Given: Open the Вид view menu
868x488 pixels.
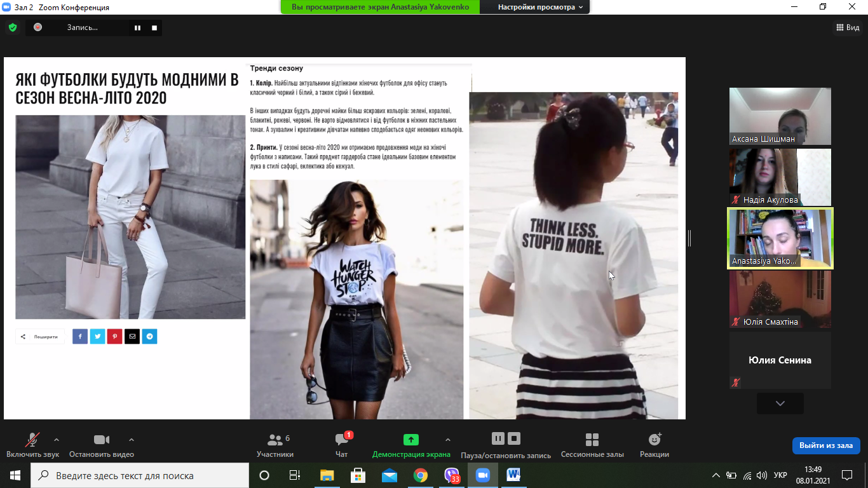Looking at the screenshot, I should (x=848, y=27).
